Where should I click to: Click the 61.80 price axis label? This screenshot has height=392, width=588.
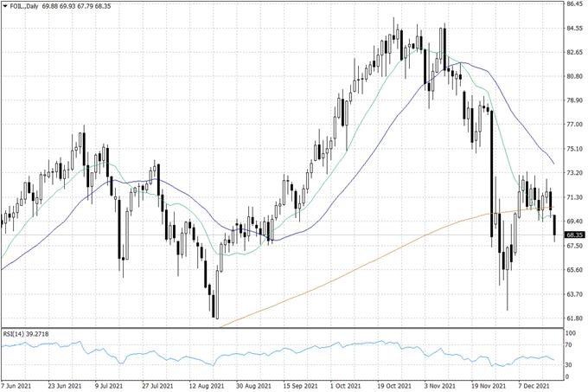(574, 318)
